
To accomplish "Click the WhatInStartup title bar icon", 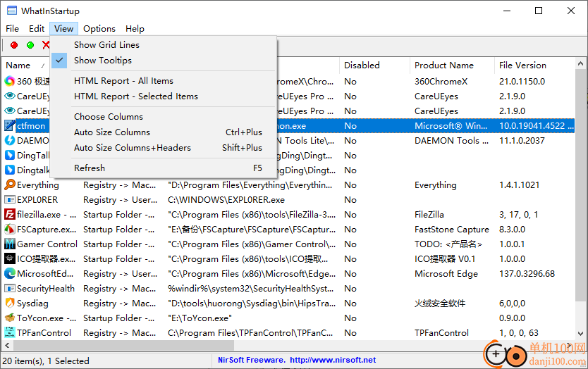I will point(12,11).
